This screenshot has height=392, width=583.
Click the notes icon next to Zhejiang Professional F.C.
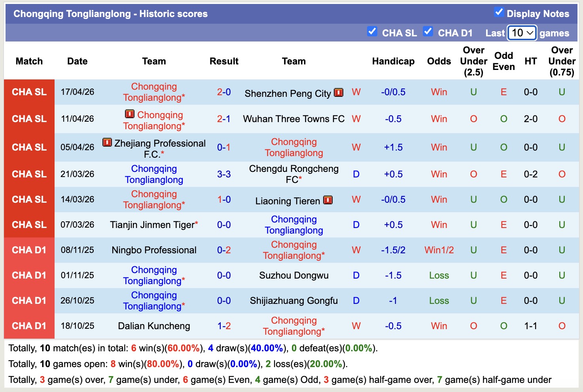tap(107, 143)
